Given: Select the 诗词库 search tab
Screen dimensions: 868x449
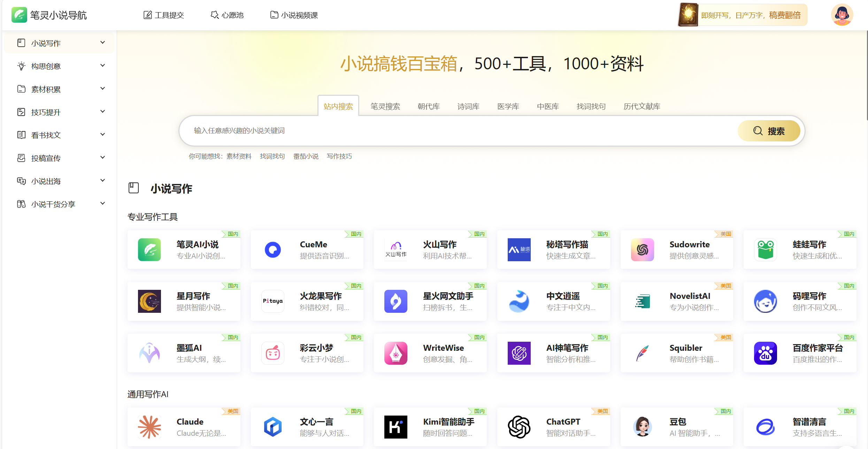Looking at the screenshot, I should pyautogui.click(x=468, y=106).
